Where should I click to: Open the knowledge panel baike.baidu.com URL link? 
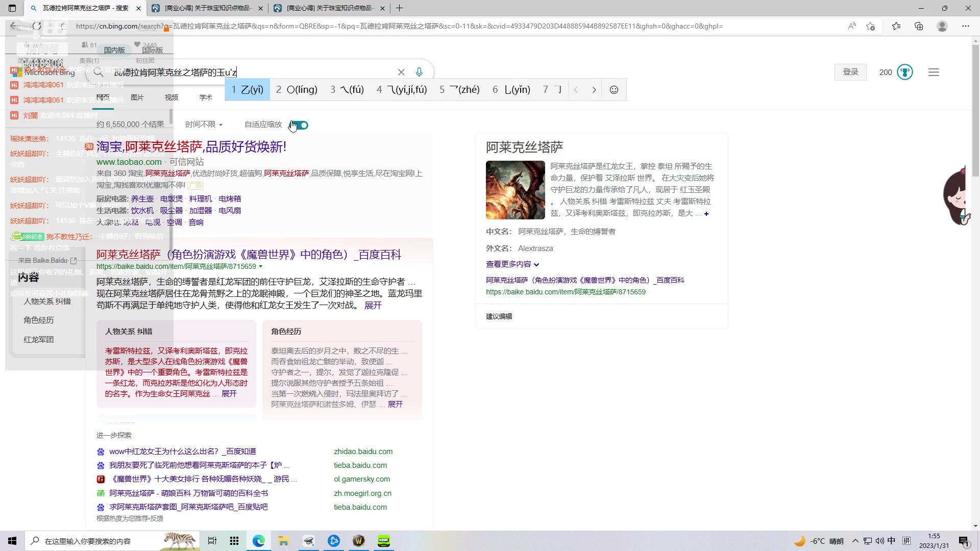[x=566, y=292]
